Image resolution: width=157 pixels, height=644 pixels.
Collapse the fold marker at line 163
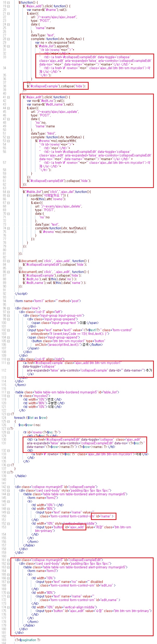tap(8, 567)
